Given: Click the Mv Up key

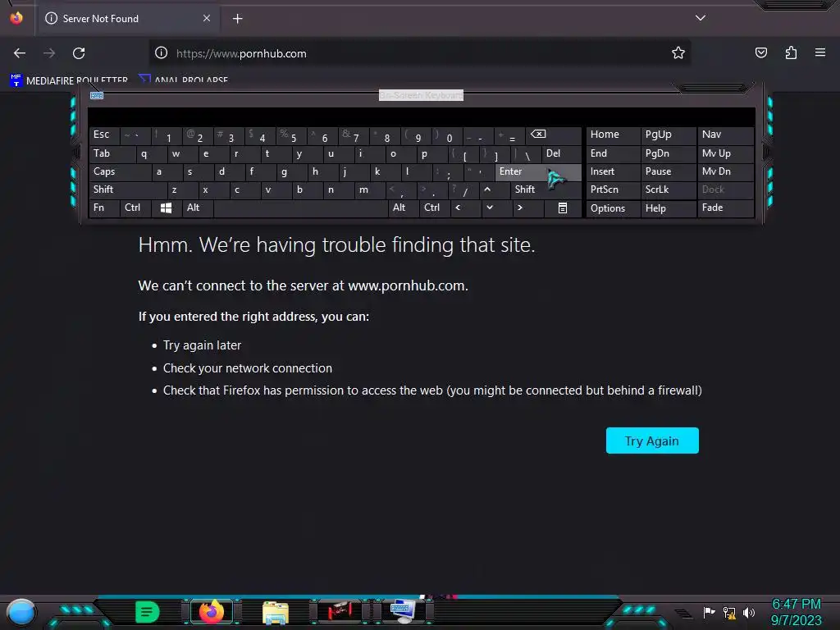Looking at the screenshot, I should [x=725, y=153].
